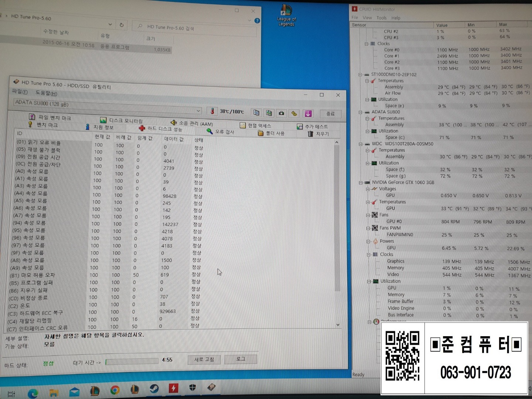532x399 pixels.
Task: Open Google Chrome from the taskbar
Action: (x=115, y=390)
